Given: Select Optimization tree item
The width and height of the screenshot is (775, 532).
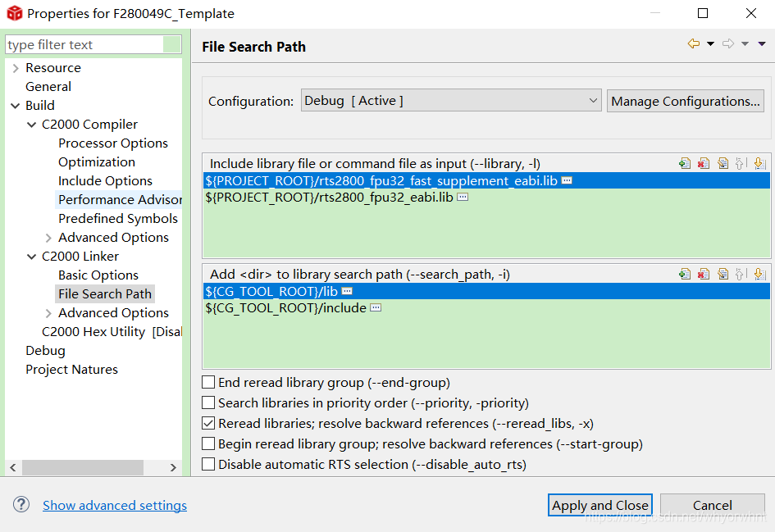Looking at the screenshot, I should 97,162.
